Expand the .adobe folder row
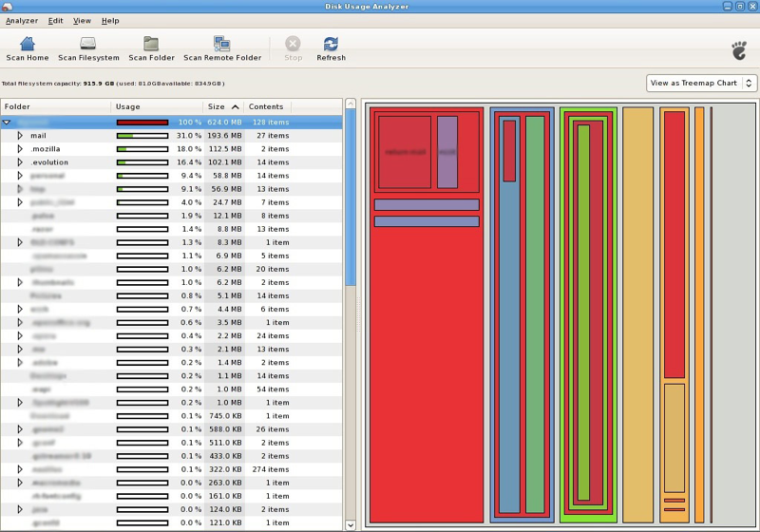This screenshot has width=760, height=532. (x=20, y=362)
